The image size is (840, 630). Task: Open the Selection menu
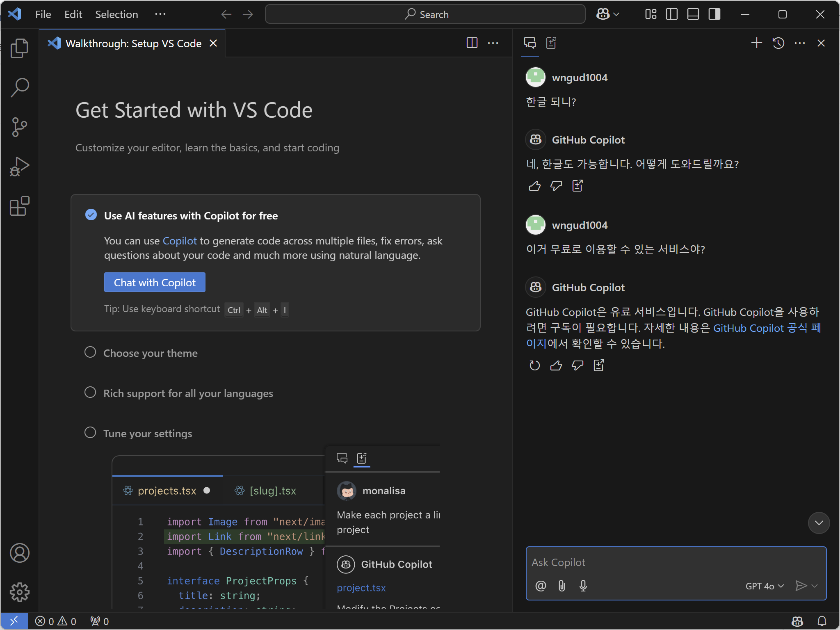[116, 14]
